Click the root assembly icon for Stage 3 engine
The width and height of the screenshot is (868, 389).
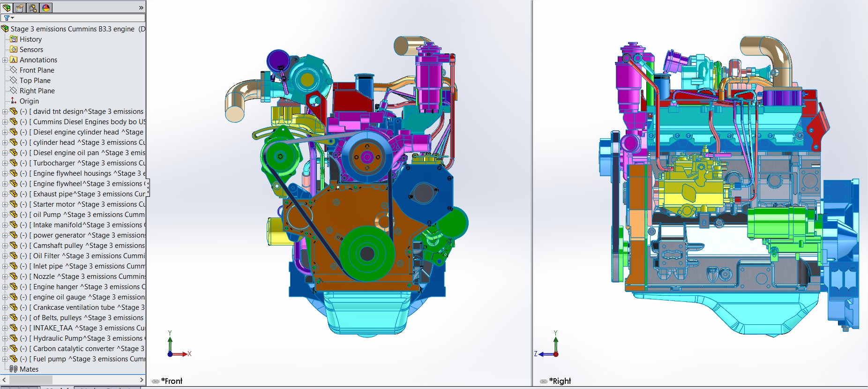pos(5,29)
